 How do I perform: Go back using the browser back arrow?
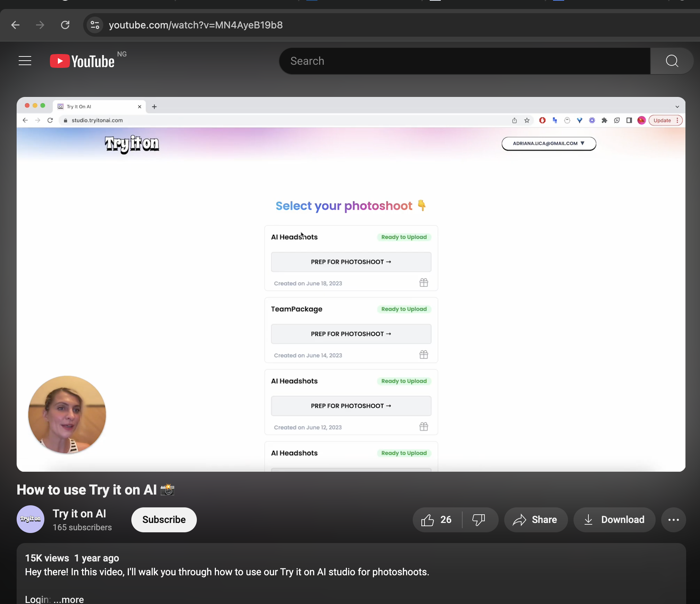click(x=15, y=25)
